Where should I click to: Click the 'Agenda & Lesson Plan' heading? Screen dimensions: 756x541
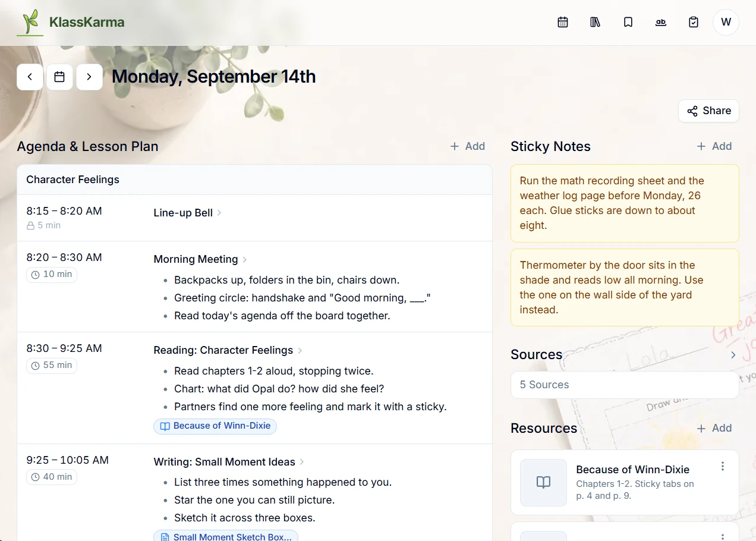click(x=87, y=146)
